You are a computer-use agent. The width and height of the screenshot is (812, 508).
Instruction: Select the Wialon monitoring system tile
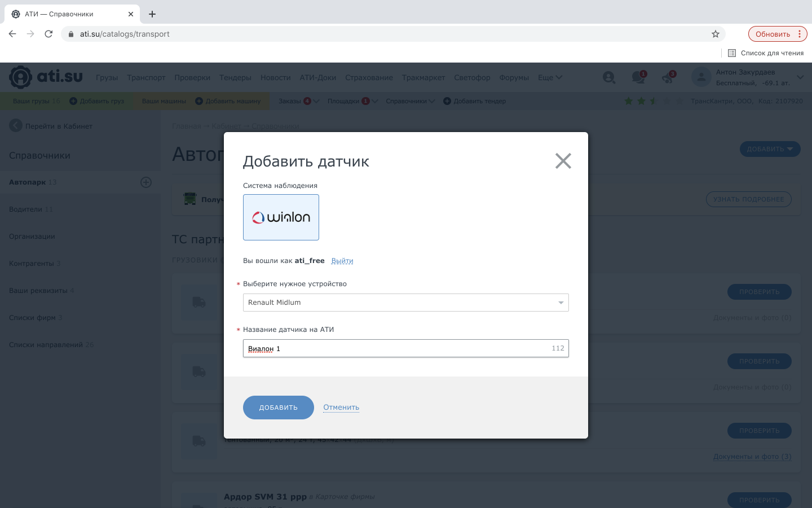point(281,217)
